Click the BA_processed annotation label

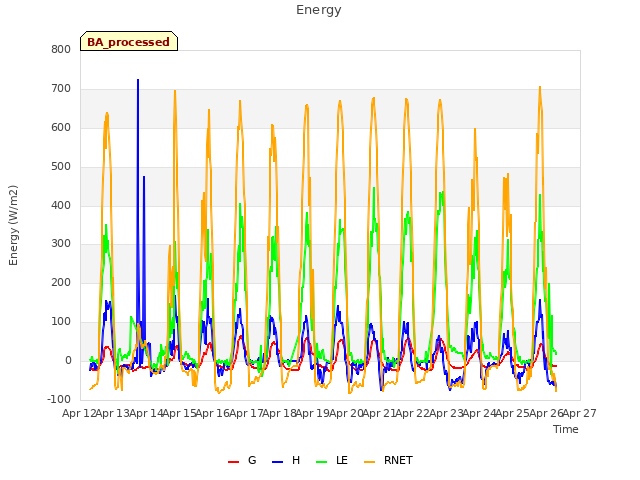click(129, 42)
